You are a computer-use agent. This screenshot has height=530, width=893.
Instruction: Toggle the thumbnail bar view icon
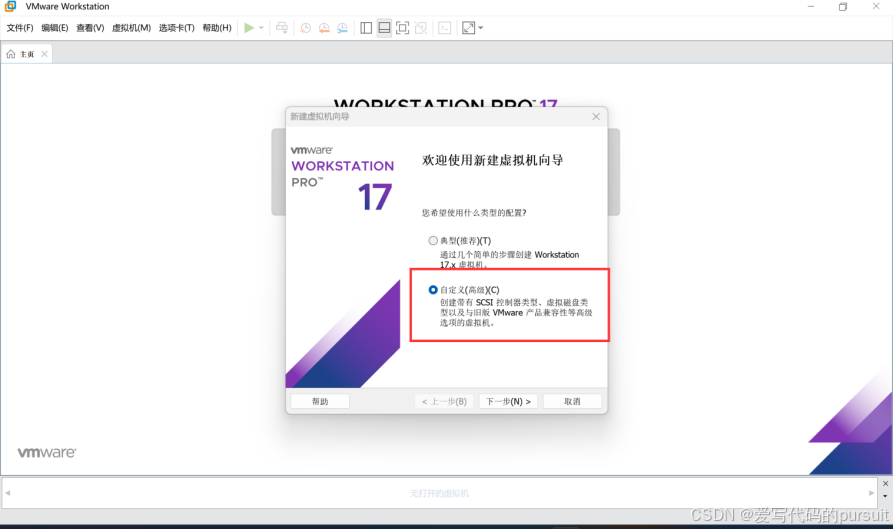pyautogui.click(x=384, y=28)
